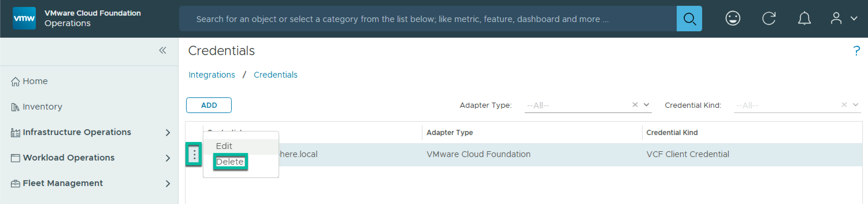Expand Fleet Management section
868x204 pixels.
[168, 183]
